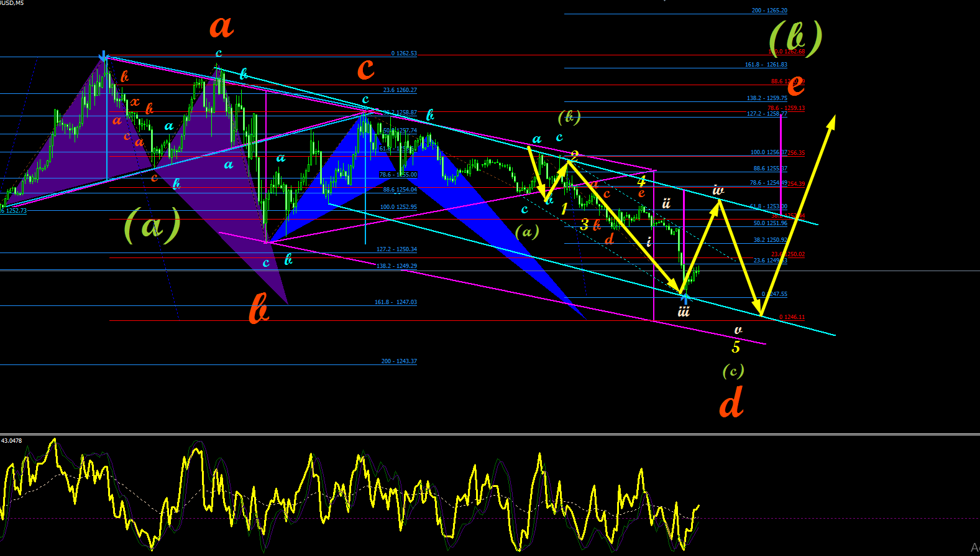Click the Fibonacci label "50.0 1251.96"
Viewport: 980px width, 556px height.
(771, 223)
